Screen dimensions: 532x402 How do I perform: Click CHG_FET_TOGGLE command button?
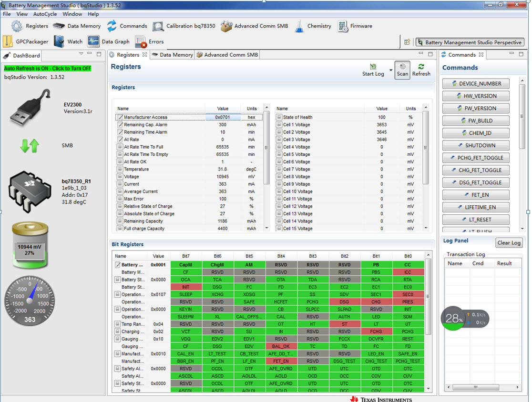pyautogui.click(x=476, y=170)
